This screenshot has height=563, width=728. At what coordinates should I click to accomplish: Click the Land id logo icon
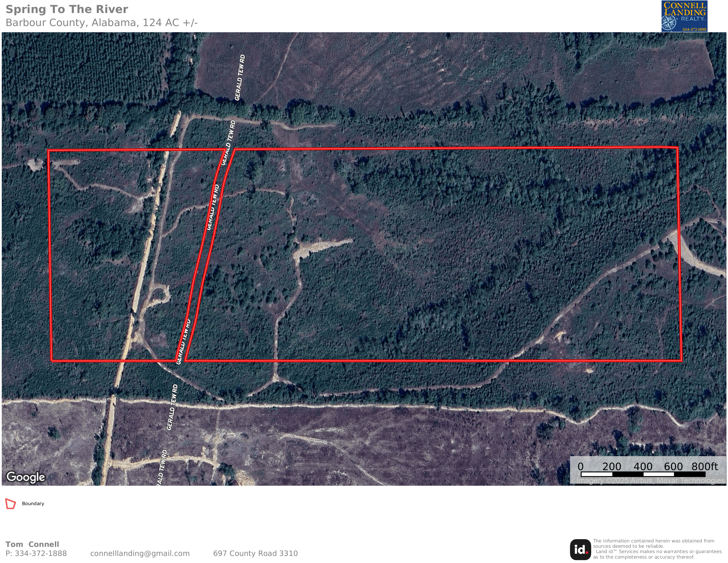click(580, 550)
